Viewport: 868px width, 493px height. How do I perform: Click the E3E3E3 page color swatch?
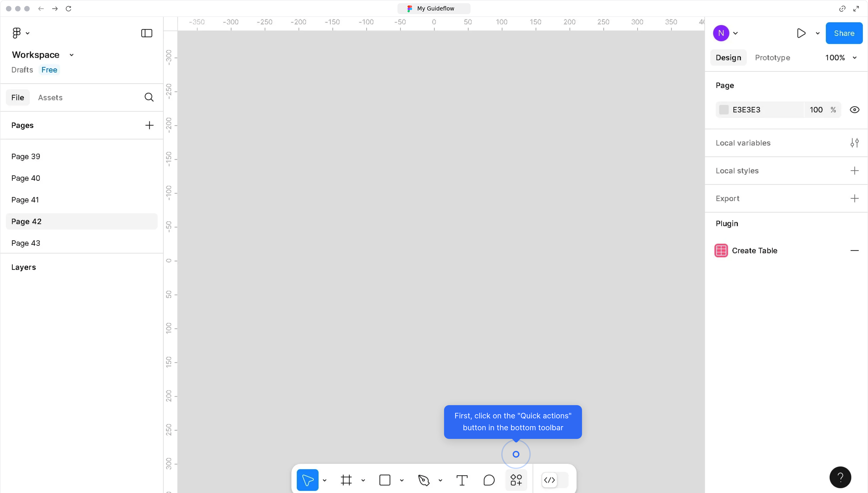[x=724, y=110]
